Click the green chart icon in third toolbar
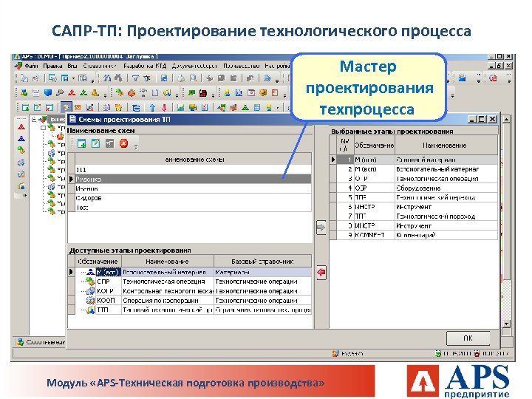Screen dimensions: 532x399 [x=180, y=108]
